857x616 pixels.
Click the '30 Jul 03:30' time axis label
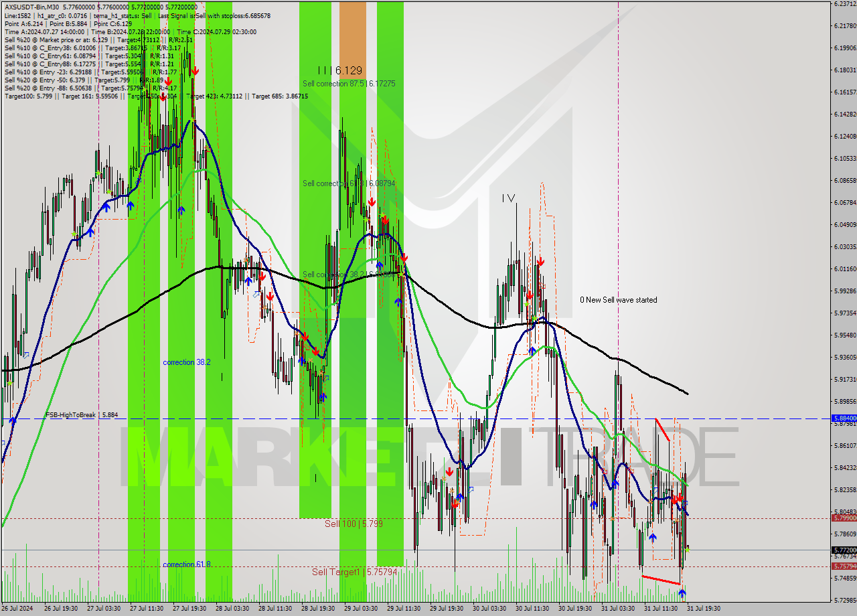(x=489, y=609)
